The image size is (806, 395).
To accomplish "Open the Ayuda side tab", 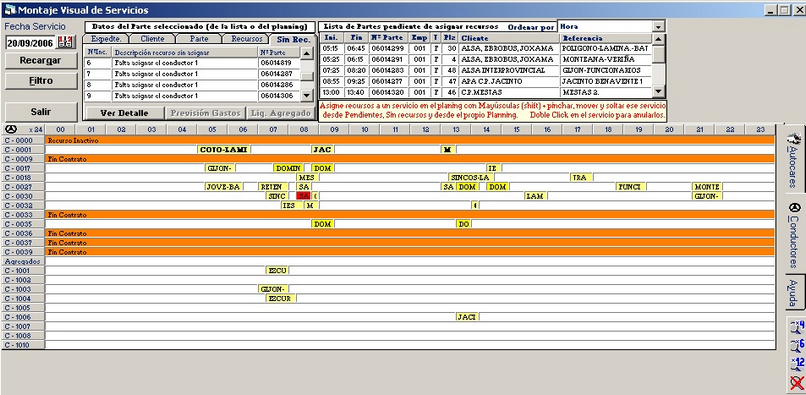I will click(x=795, y=291).
